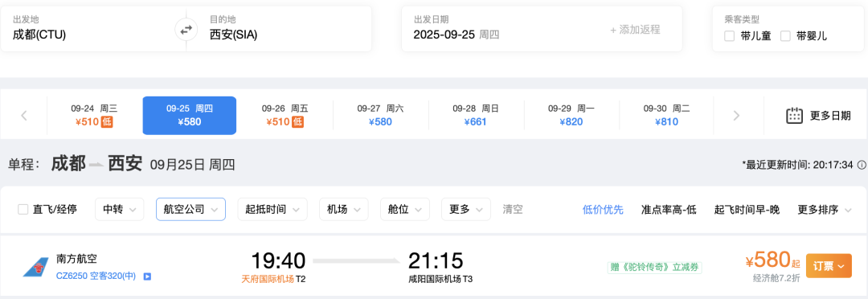The width and height of the screenshot is (868, 299).
Task: Tick the 带儿童 checkbox
Action: (x=730, y=36)
